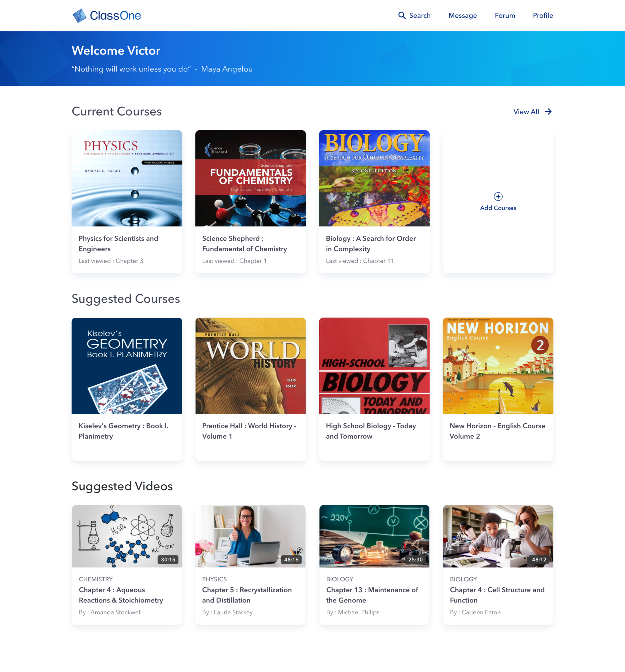Play Chapter 13 Maintenance of the Genome video
The width and height of the screenshot is (625, 672).
(x=374, y=536)
